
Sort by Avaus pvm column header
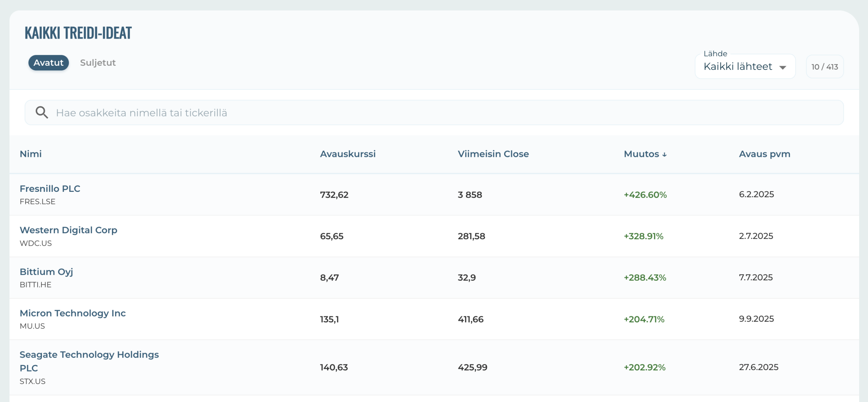point(764,154)
